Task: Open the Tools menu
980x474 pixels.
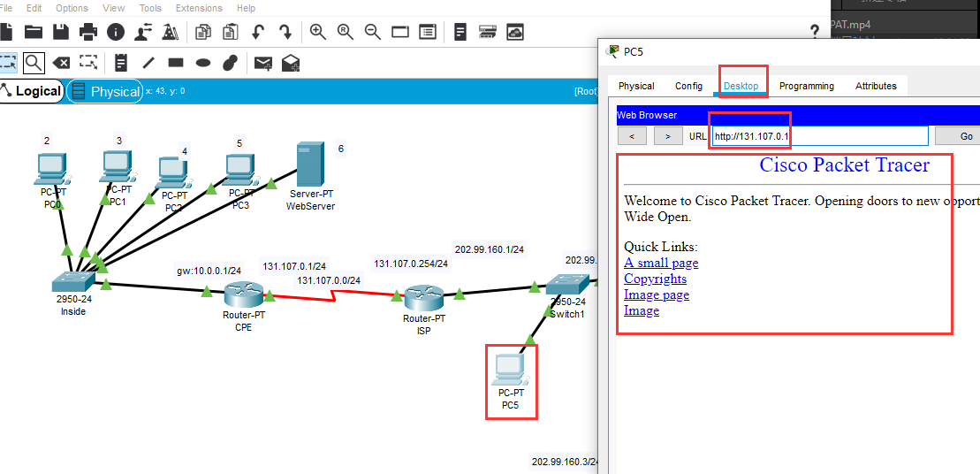Action: click(150, 8)
